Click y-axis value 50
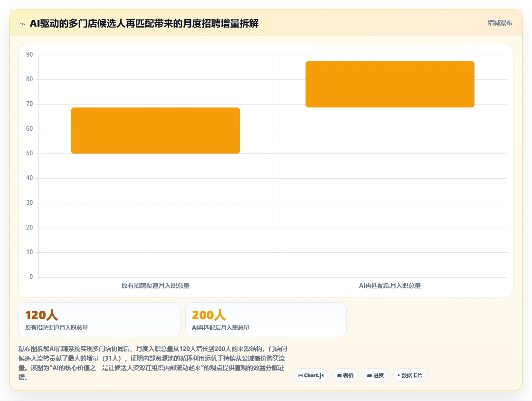This screenshot has height=401, width=532. 29,153
